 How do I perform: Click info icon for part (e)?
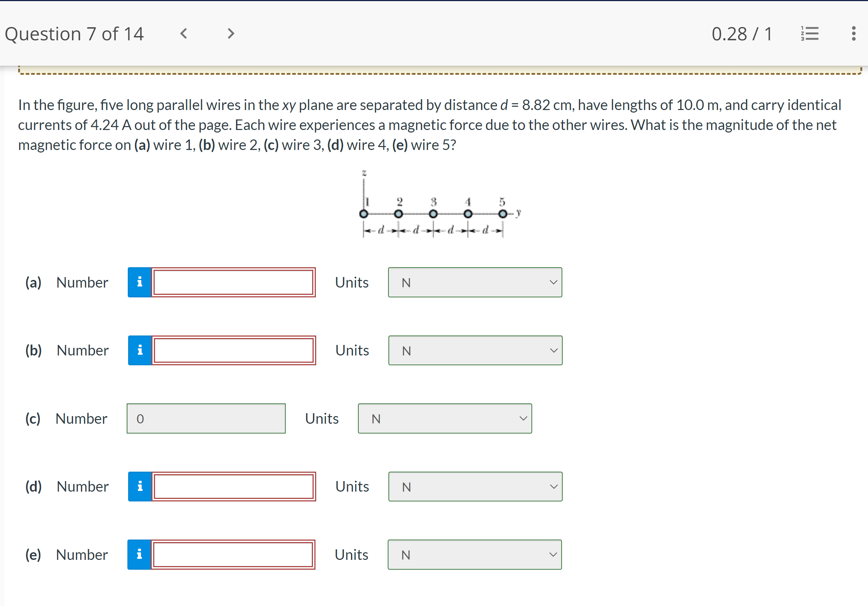coord(139,554)
